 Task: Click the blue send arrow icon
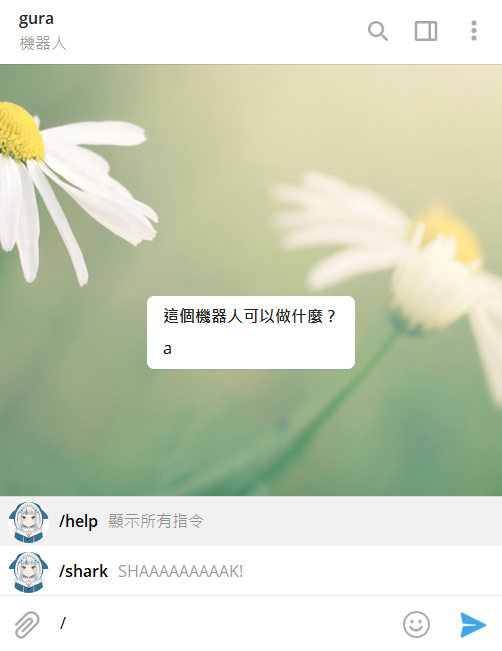pyautogui.click(x=473, y=624)
